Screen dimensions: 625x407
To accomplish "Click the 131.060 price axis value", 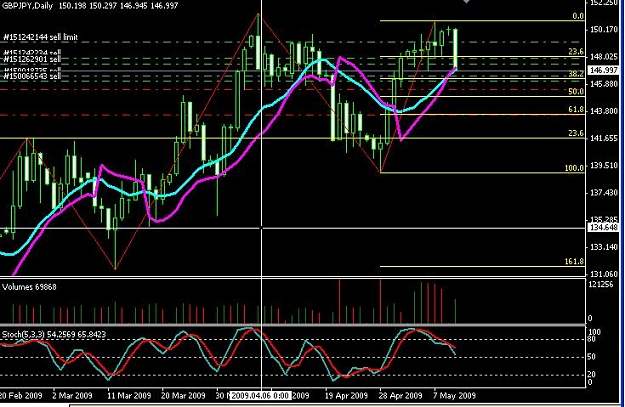I will 603,274.
